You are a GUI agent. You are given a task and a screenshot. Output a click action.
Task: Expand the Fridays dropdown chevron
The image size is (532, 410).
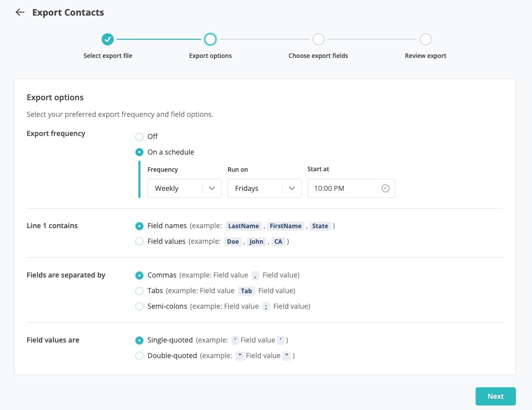[292, 188]
